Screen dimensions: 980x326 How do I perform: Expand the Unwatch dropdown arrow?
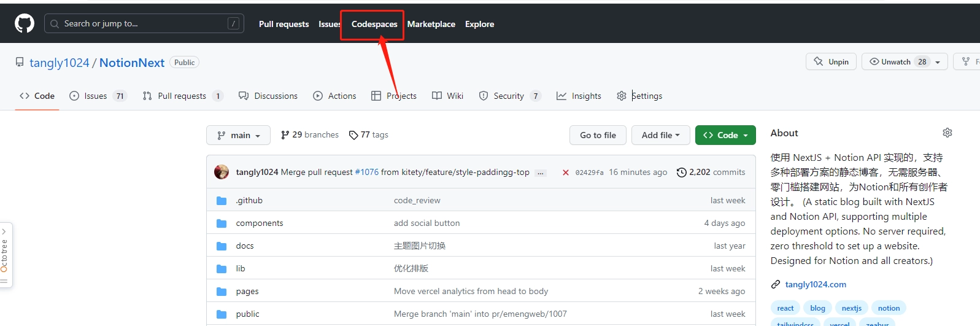pyautogui.click(x=938, y=62)
